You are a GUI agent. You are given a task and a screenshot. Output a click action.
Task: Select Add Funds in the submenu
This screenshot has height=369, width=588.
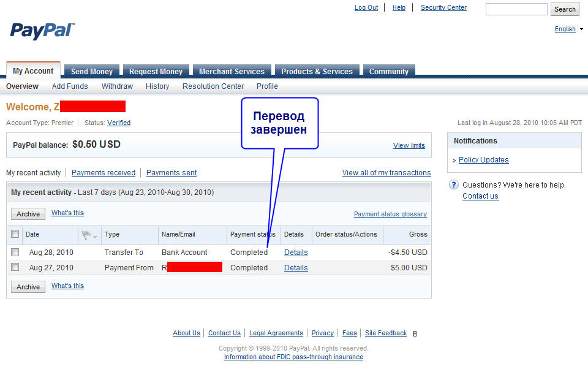point(70,86)
